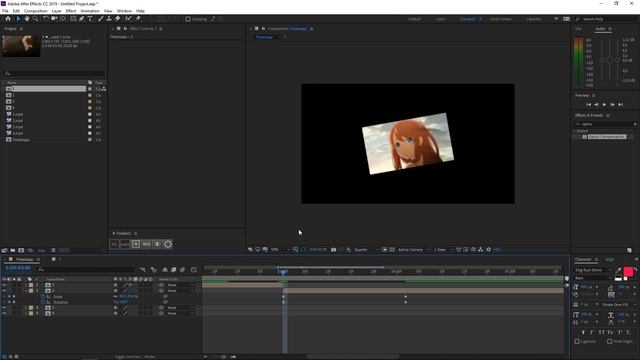Screen dimensions: 640x360
Task: Click the left audio level slider
Action: 602,60
